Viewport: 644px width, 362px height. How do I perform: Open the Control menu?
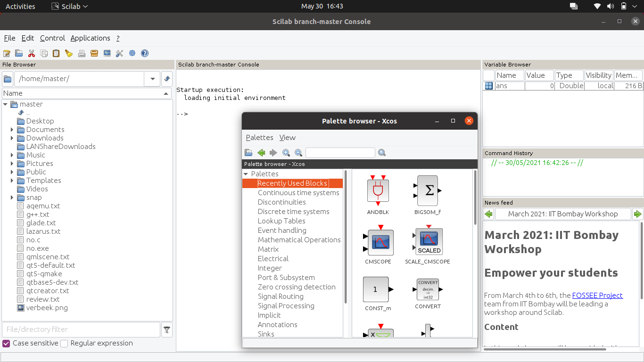(x=52, y=38)
